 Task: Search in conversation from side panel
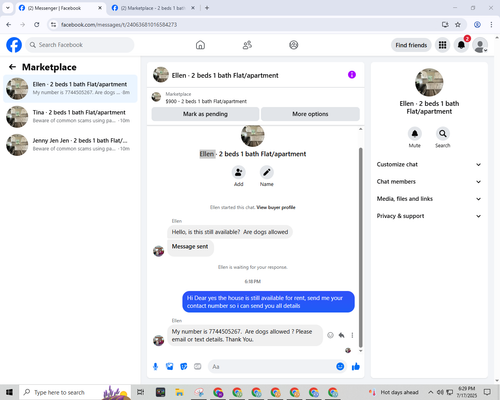point(443,134)
